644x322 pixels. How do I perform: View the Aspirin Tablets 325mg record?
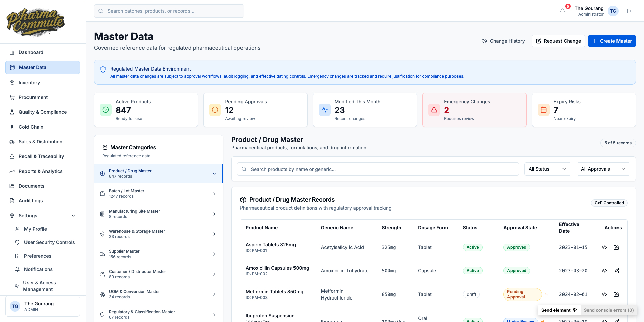tap(604, 247)
